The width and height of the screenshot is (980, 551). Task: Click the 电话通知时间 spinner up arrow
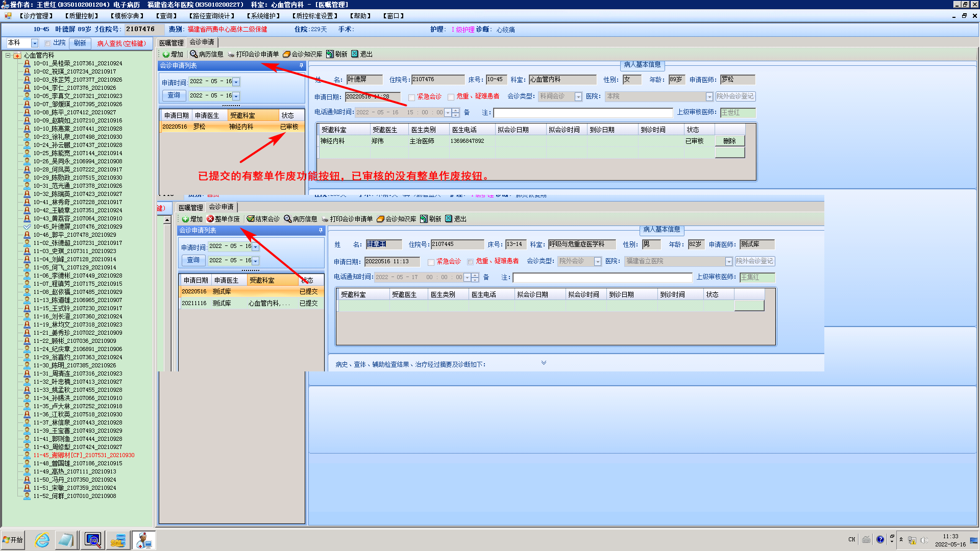coord(456,110)
